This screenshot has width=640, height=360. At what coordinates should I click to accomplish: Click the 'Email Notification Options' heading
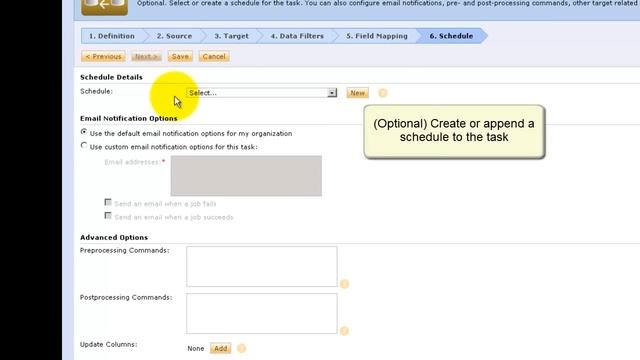(129, 118)
